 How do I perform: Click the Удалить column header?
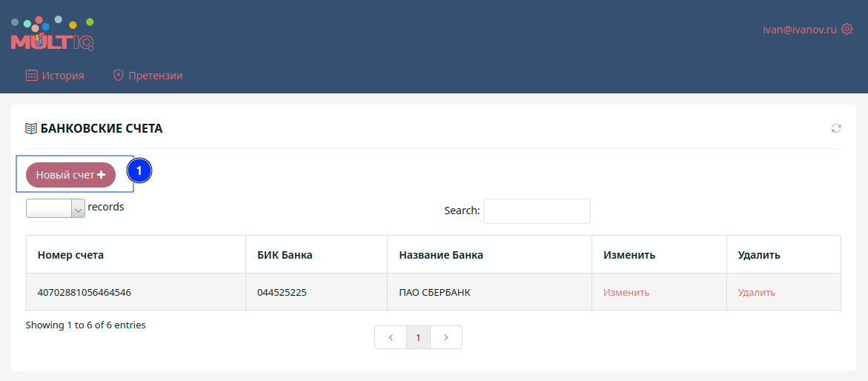(783, 255)
